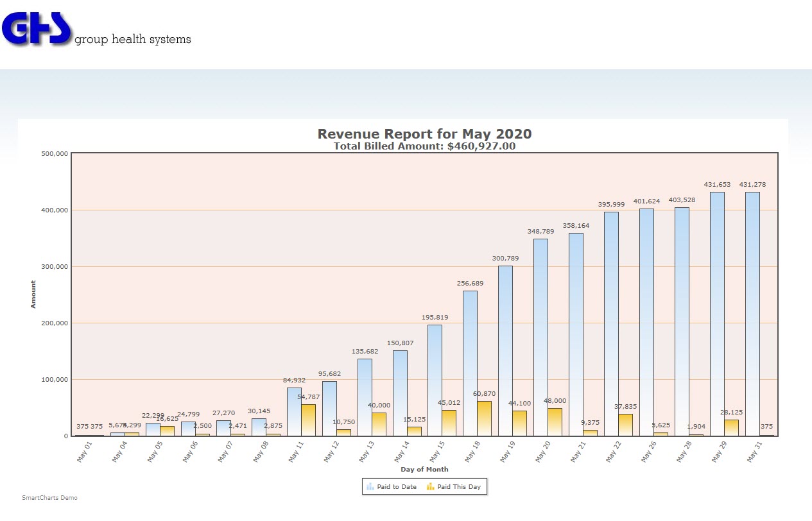
Task: Click the blue May 13 bar labeled 135,682
Action: coord(365,397)
